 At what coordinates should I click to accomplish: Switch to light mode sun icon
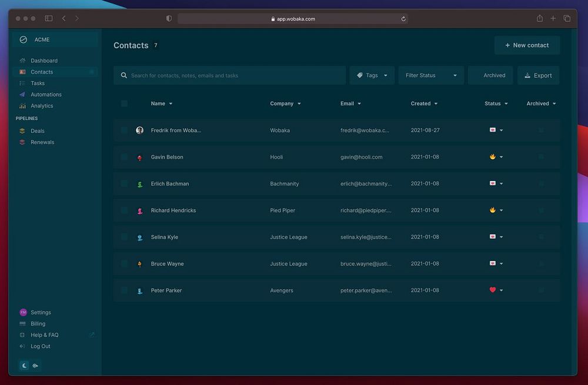(35, 366)
